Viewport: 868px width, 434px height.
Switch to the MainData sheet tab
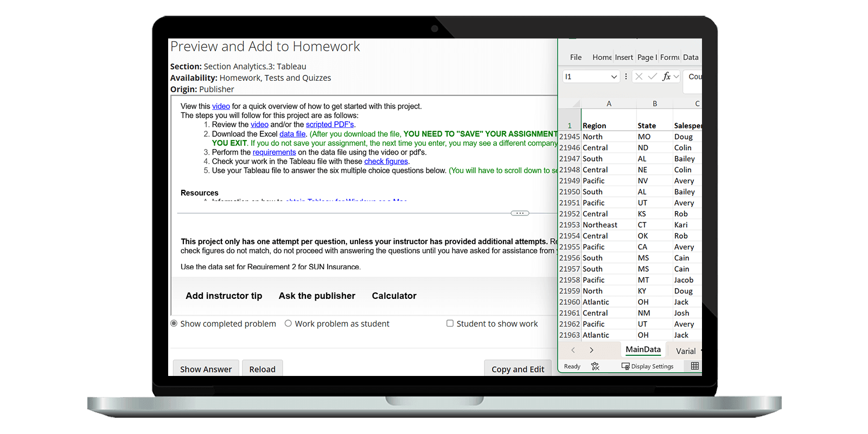coord(643,350)
